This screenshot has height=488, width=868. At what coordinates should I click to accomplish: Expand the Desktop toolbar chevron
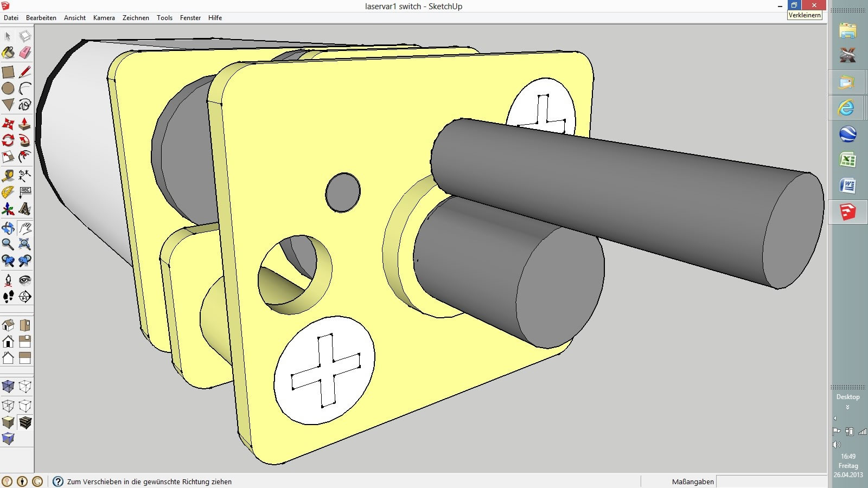847,407
